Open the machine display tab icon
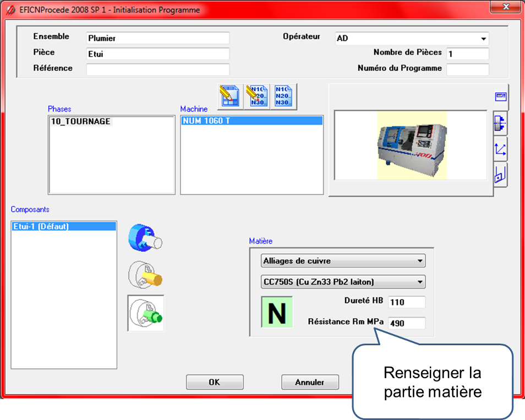525x420 pixels. (501, 97)
